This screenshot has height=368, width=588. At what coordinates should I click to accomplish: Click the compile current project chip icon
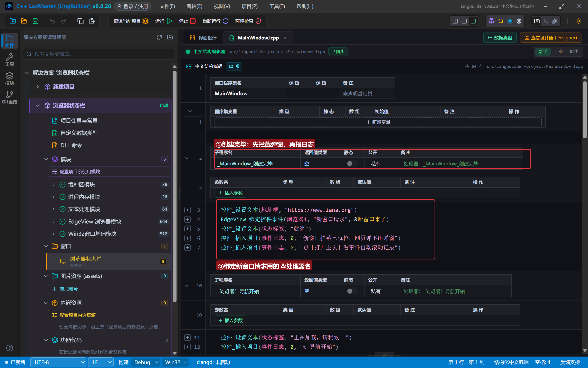click(145, 21)
